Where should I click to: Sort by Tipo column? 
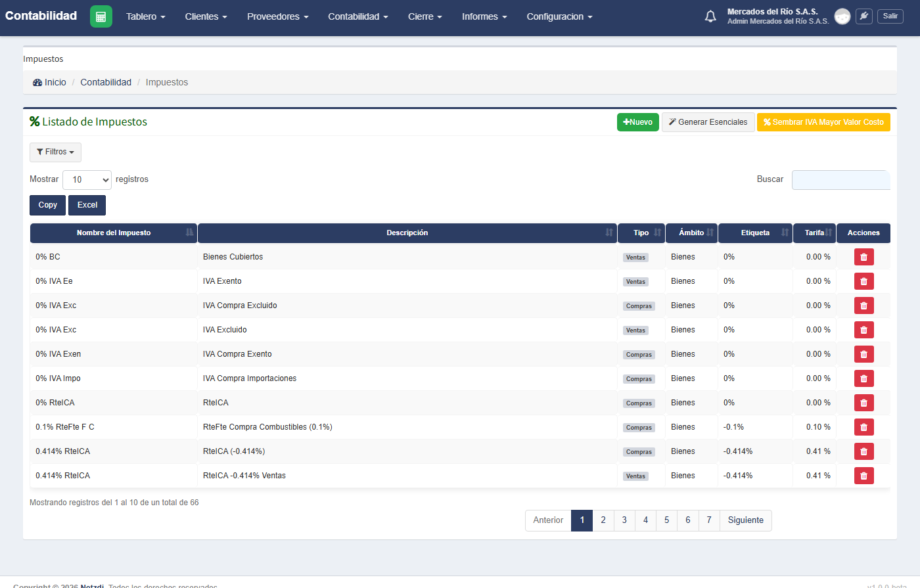(641, 233)
